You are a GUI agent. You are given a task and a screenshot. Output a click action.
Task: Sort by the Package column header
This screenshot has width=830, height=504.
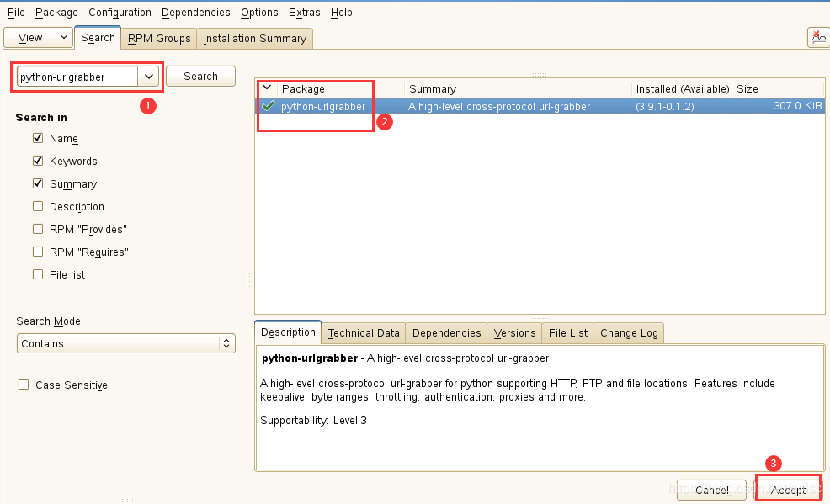341,88
